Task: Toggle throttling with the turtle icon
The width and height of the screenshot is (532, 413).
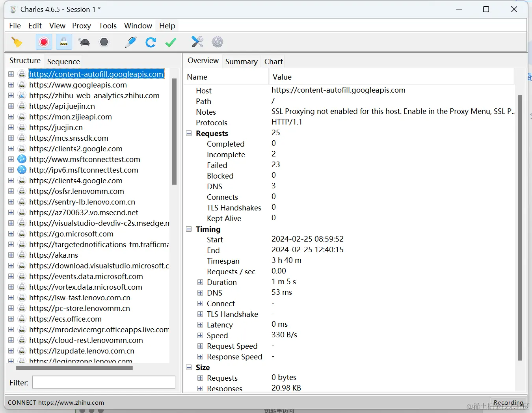Action: (84, 42)
